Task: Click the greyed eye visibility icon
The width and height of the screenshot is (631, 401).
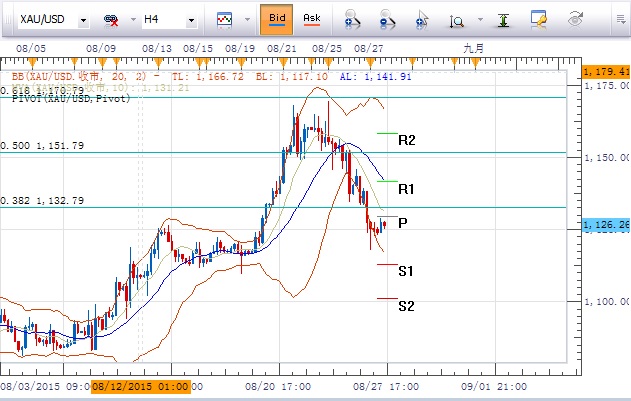Action: click(x=575, y=19)
